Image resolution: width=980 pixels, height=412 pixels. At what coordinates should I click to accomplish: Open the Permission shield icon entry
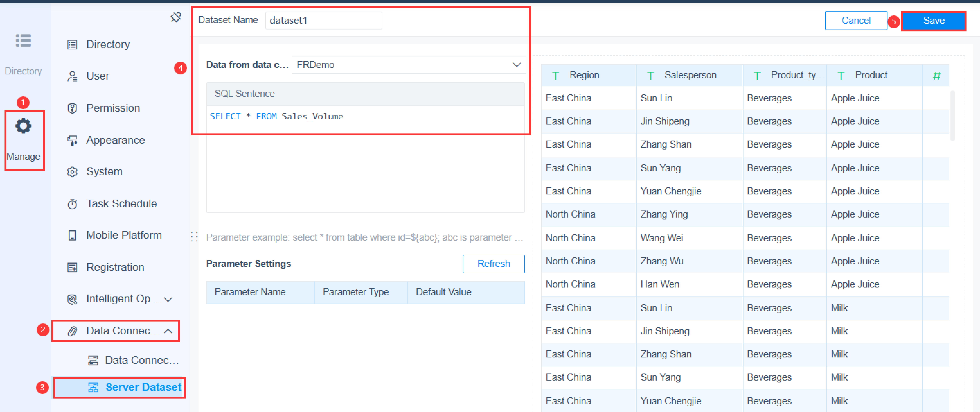(72, 108)
